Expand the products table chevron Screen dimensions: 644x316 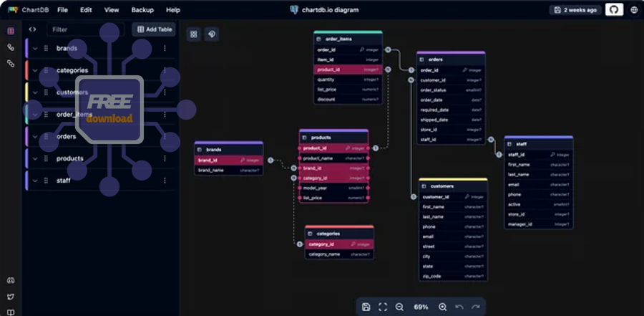(35, 159)
